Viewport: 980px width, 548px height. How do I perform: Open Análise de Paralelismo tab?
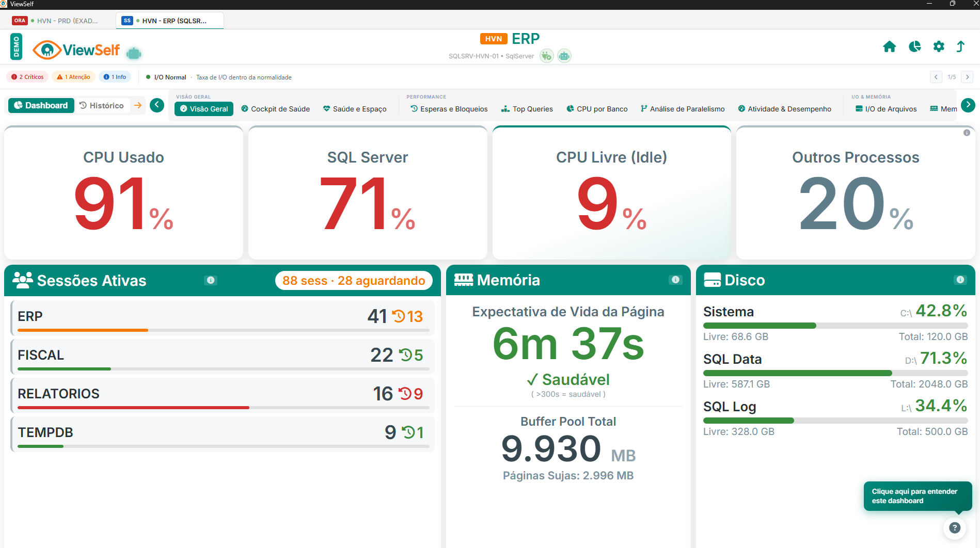click(683, 109)
